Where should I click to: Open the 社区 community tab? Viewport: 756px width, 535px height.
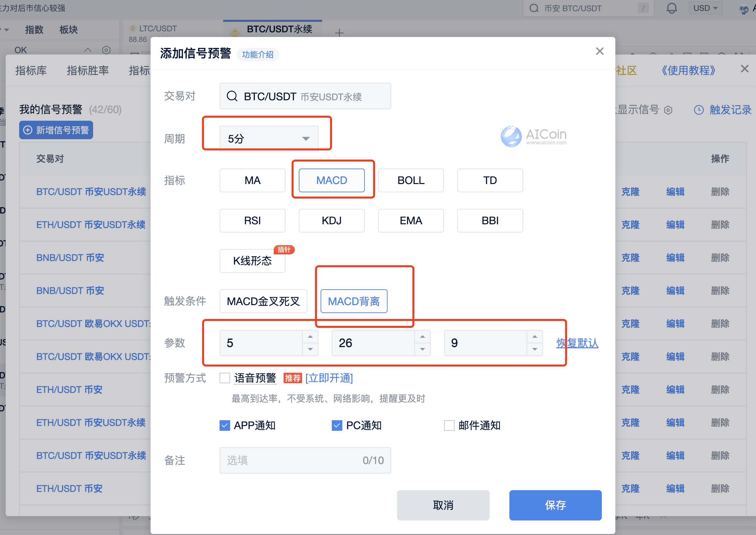pos(626,71)
